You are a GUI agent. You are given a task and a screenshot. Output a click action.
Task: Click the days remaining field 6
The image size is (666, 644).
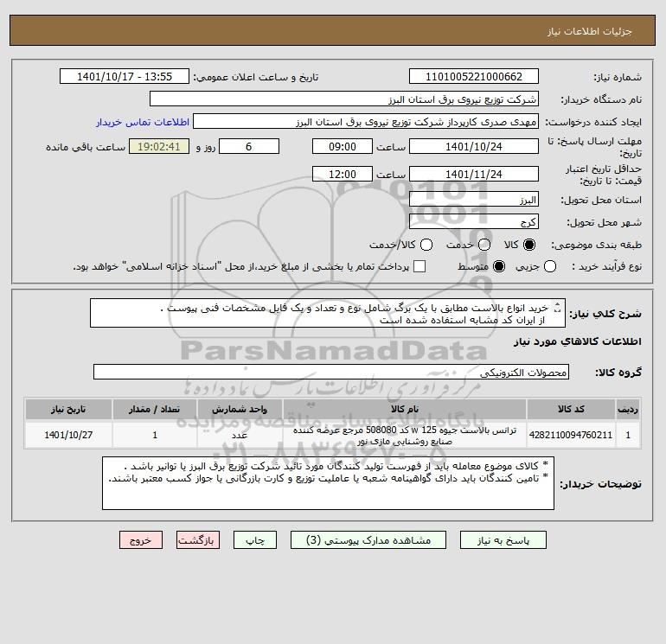(249, 146)
